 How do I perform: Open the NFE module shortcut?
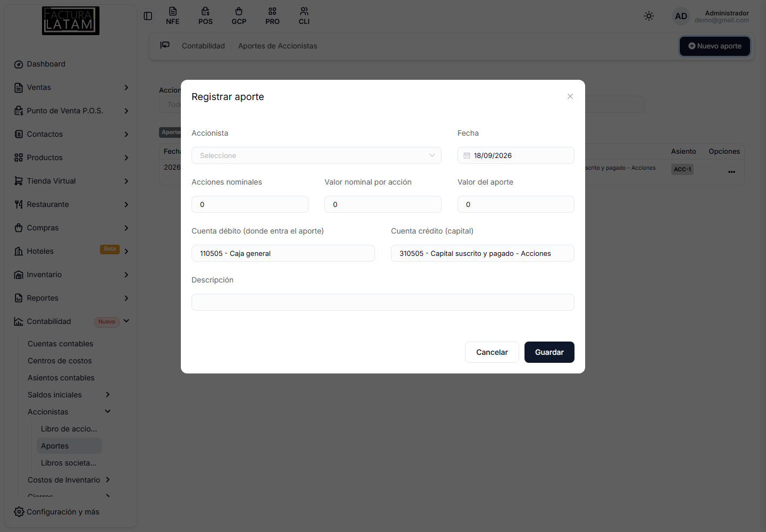click(172, 16)
